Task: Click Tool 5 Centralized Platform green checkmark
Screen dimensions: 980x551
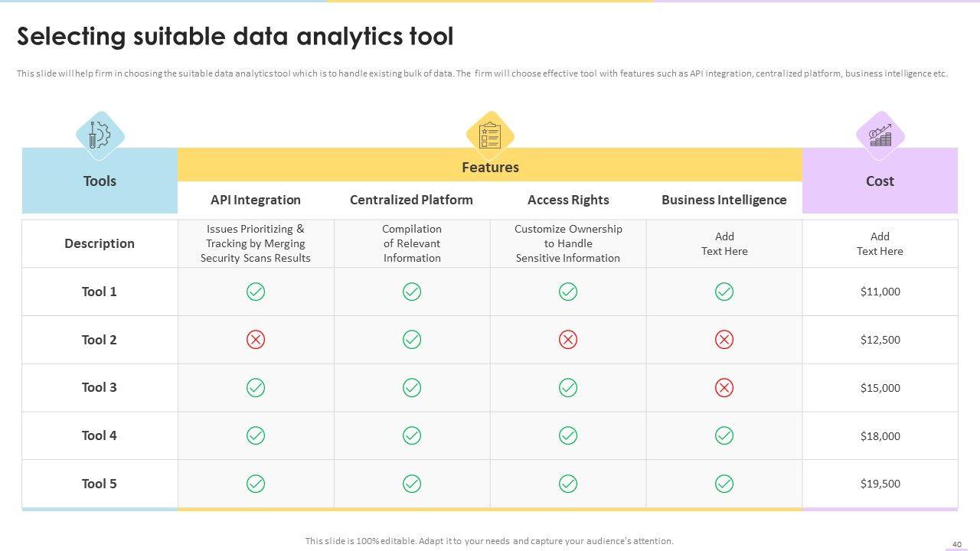Action: coord(412,484)
